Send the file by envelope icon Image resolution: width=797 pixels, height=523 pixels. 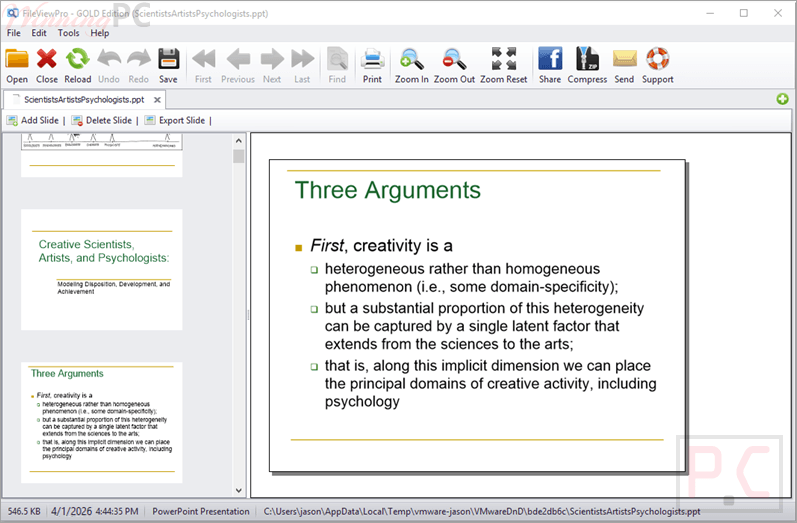[x=624, y=58]
